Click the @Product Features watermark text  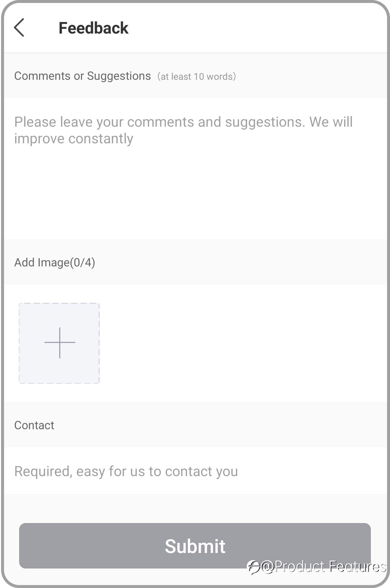(323, 567)
